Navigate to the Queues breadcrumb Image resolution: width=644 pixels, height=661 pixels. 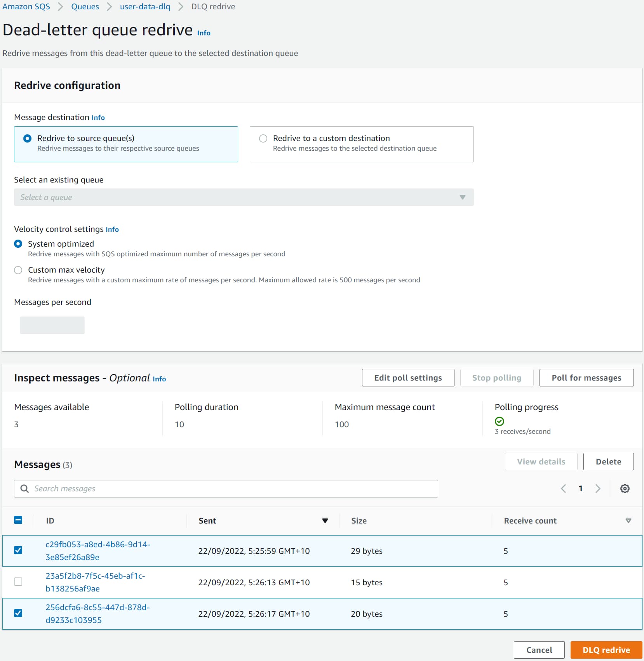pyautogui.click(x=85, y=6)
